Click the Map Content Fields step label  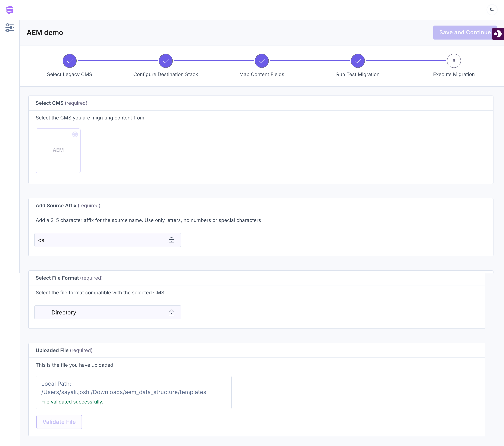click(262, 74)
